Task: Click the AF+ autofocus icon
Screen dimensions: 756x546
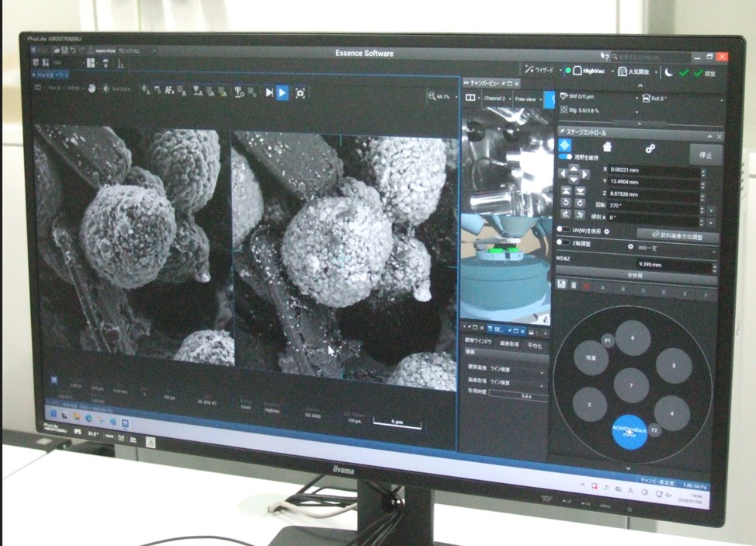Action: 168,90
